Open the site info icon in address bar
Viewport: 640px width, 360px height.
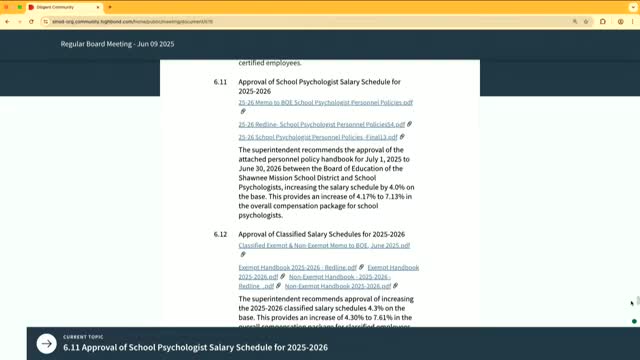45,22
